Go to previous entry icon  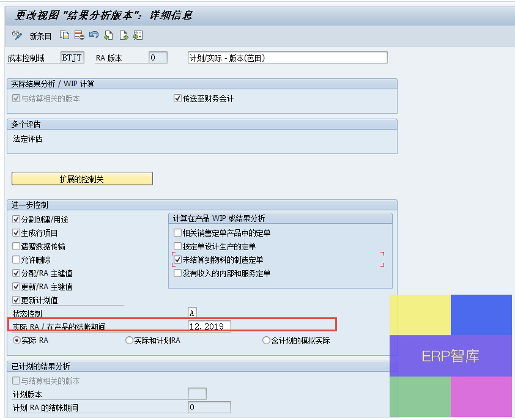click(108, 35)
